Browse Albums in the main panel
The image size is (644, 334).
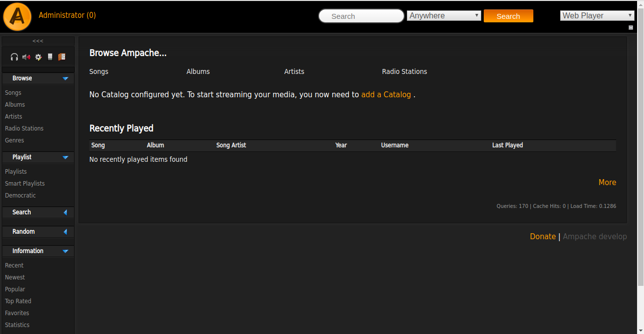(x=198, y=71)
